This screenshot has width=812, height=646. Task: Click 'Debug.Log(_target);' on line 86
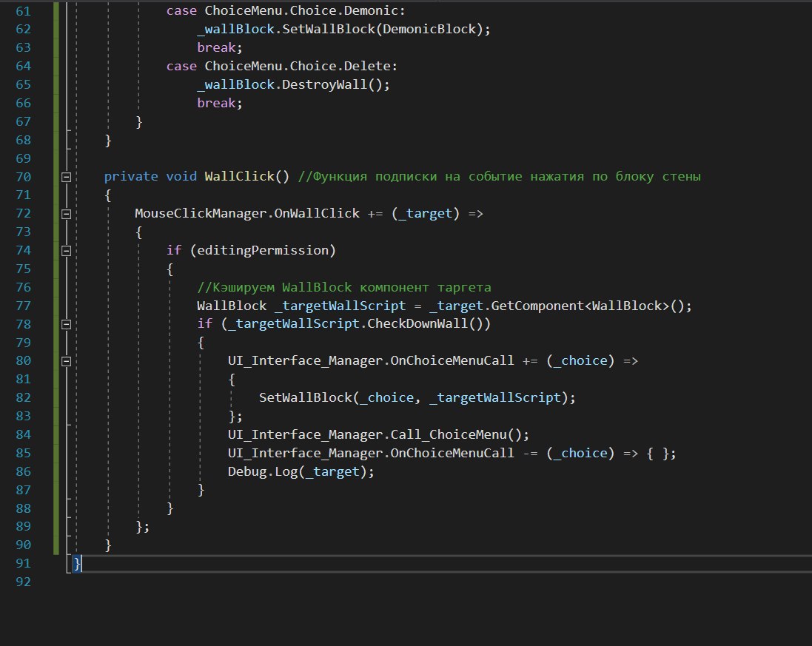[x=301, y=471]
